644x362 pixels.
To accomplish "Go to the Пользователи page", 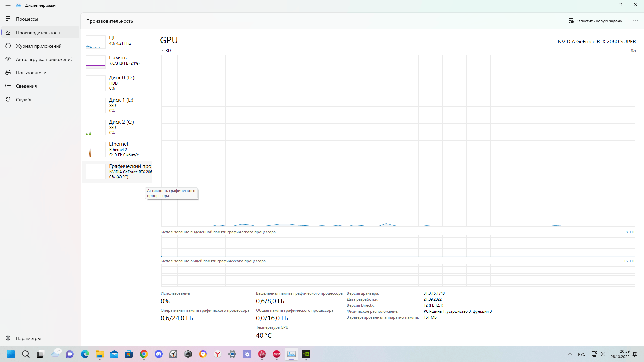I will point(40,73).
